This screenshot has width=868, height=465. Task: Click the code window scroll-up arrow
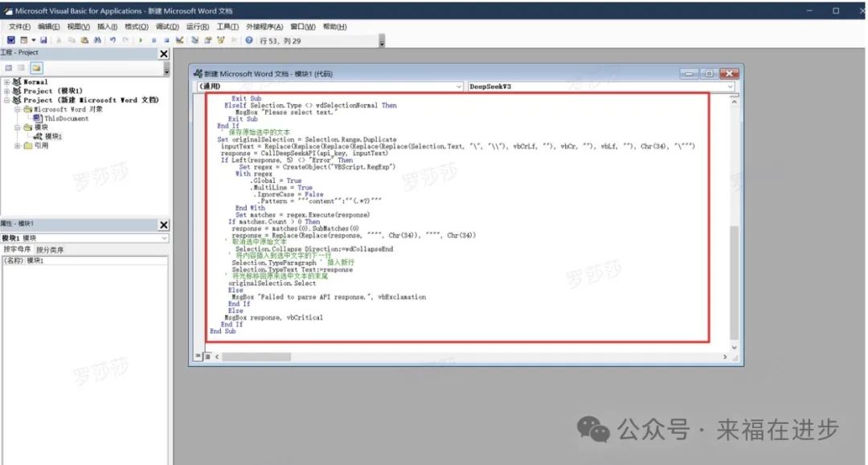[x=734, y=102]
